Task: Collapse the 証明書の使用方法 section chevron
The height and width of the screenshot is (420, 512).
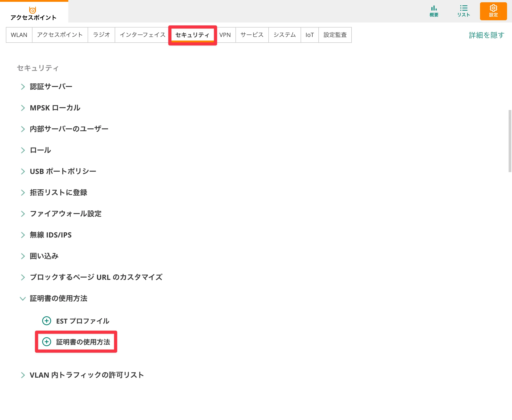Action: tap(23, 299)
